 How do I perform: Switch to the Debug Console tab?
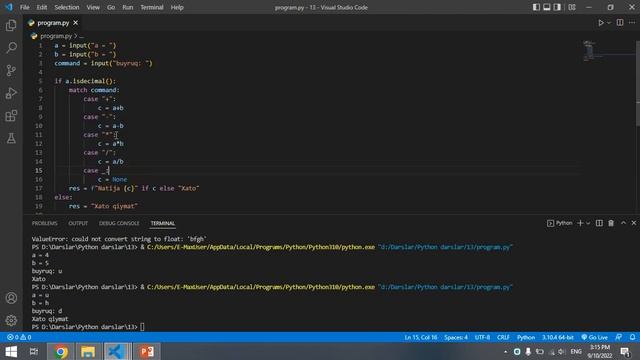tap(119, 223)
